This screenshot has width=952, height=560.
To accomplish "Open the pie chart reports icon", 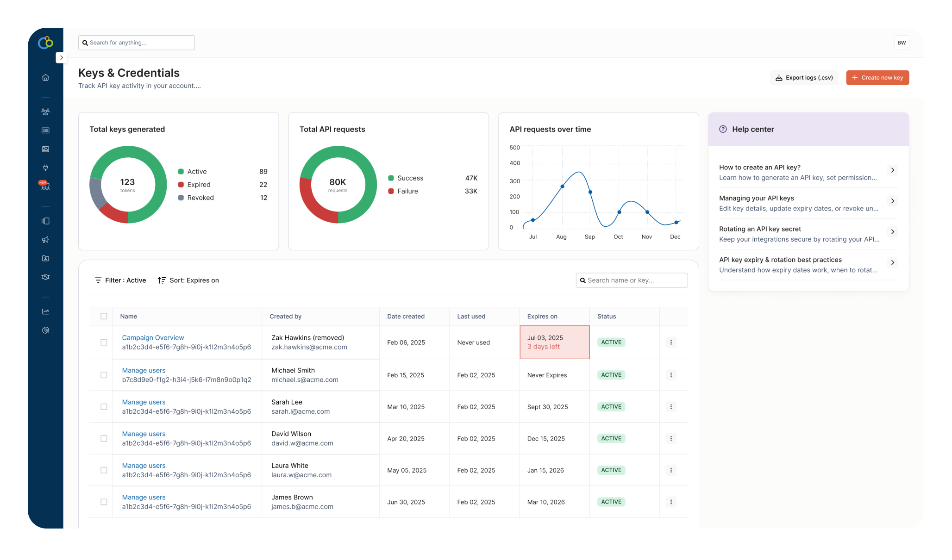I will click(x=45, y=330).
